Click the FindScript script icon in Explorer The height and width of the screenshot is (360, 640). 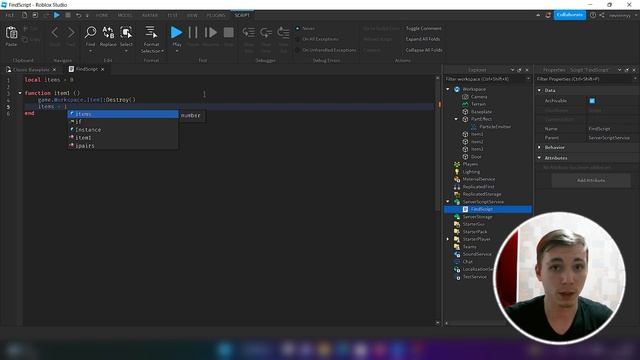(x=465, y=209)
